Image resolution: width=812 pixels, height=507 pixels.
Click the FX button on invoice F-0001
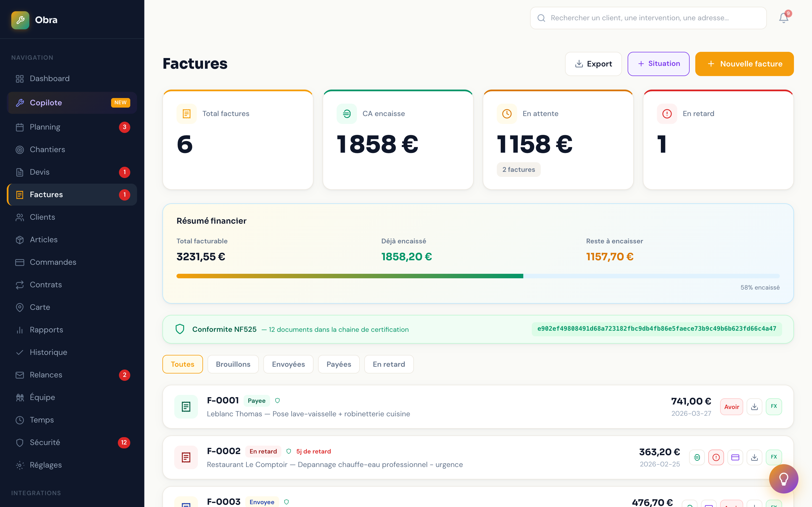click(774, 406)
